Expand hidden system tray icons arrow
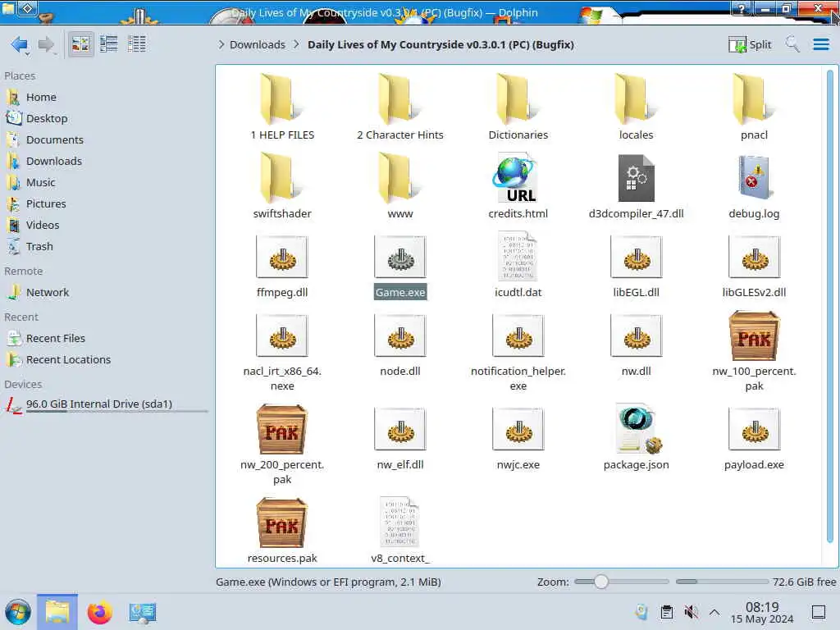This screenshot has height=630, width=840. pyautogui.click(x=714, y=612)
